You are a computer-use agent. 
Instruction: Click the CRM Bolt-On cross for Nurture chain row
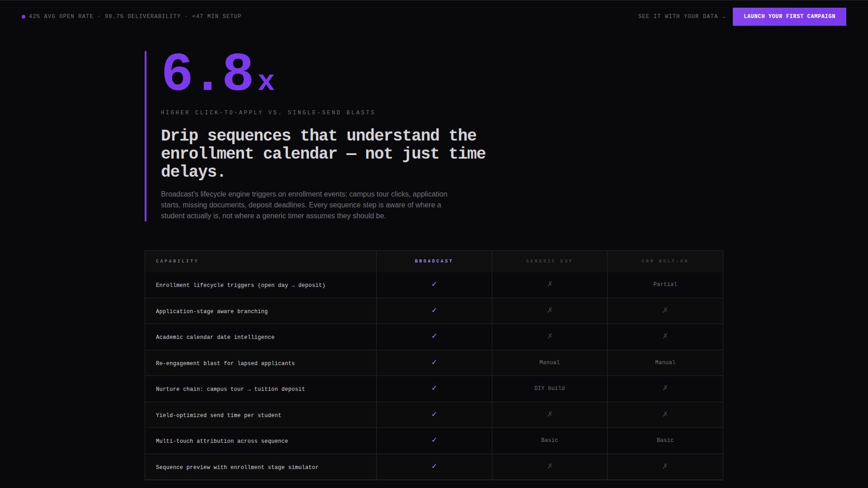[665, 388]
